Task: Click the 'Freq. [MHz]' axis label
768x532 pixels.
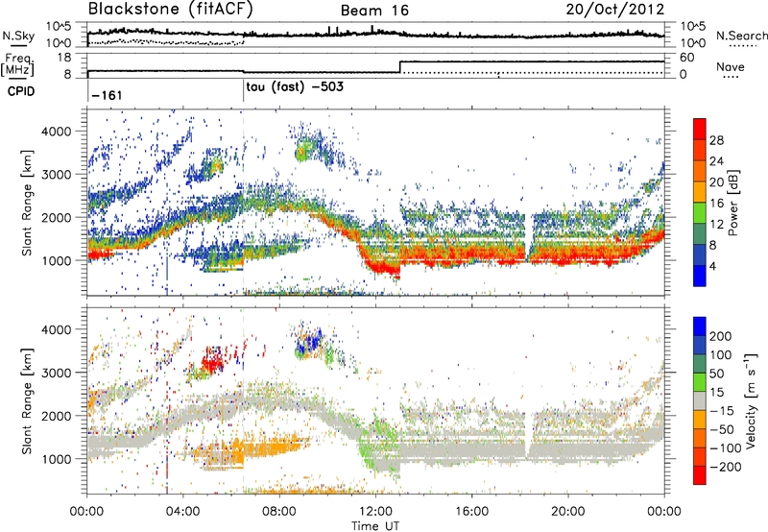Action: (18, 64)
